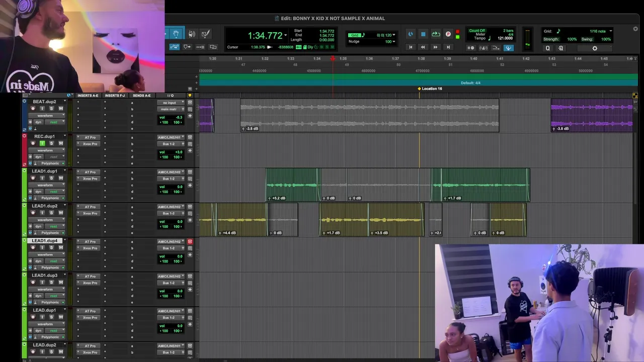This screenshot has height=362, width=644.
Task: Click the yellow marker icon above track I/O column
Action: click(x=190, y=96)
